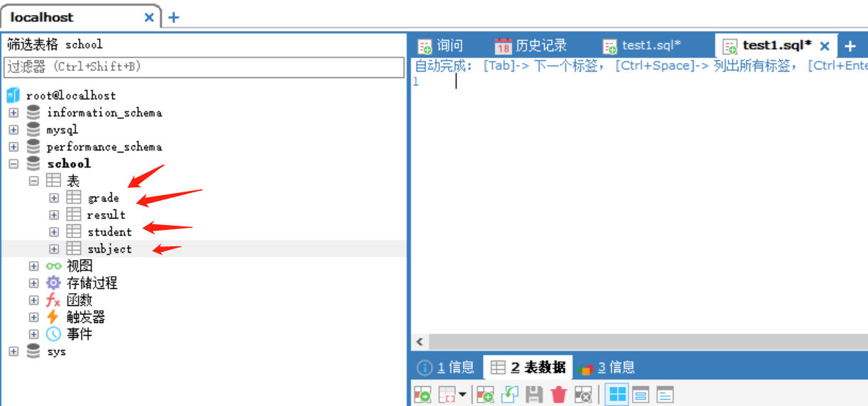Open the 历史记录 history tab

tap(531, 45)
